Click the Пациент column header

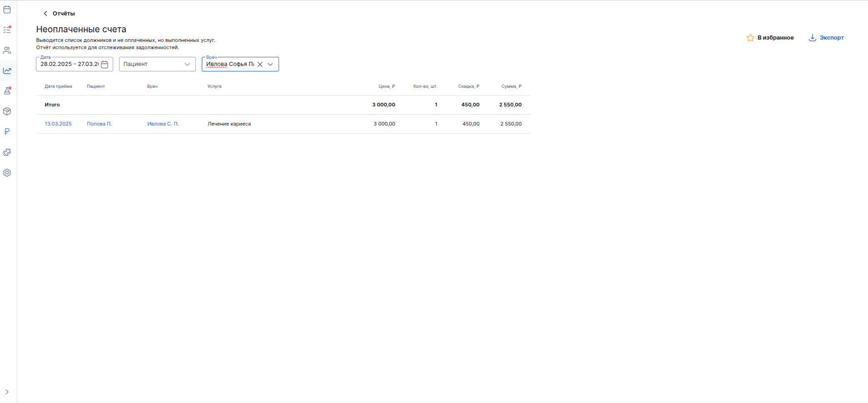[x=96, y=86]
